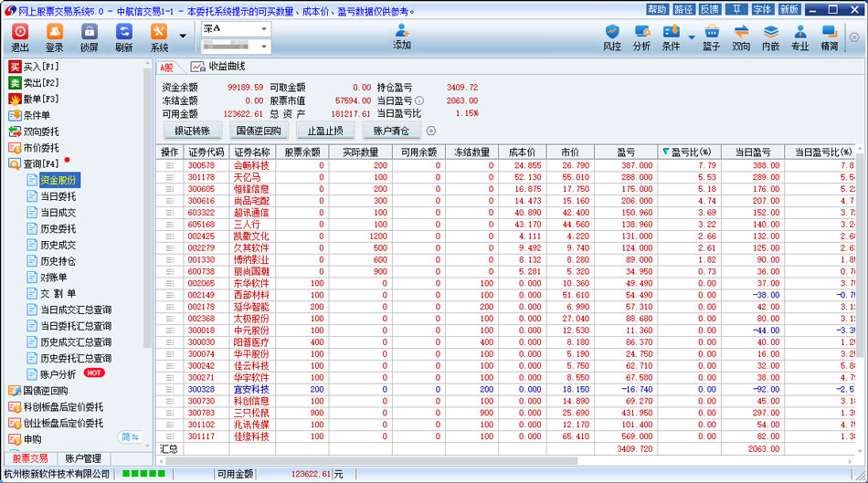The image size is (868, 483).
Task: Open the 分析 analysis icon
Action: (641, 38)
